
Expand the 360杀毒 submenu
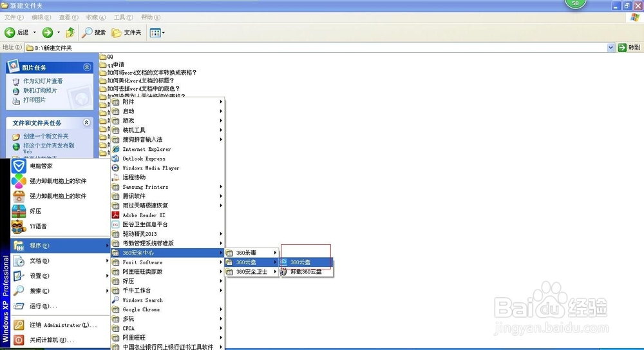click(252, 253)
